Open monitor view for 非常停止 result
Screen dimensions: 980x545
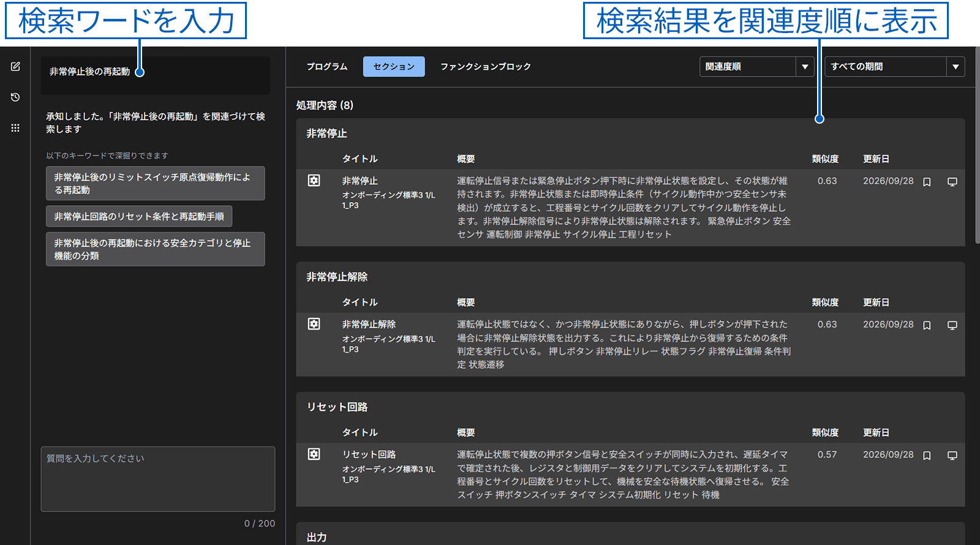click(x=952, y=182)
